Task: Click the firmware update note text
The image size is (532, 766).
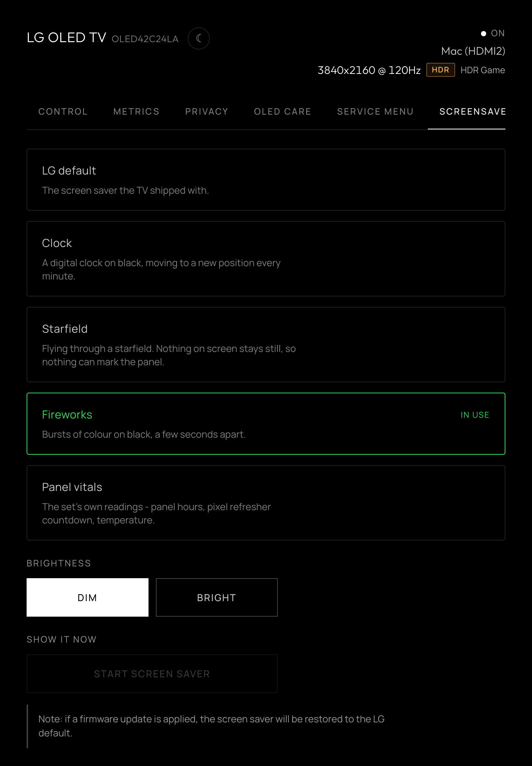Action: (212, 726)
